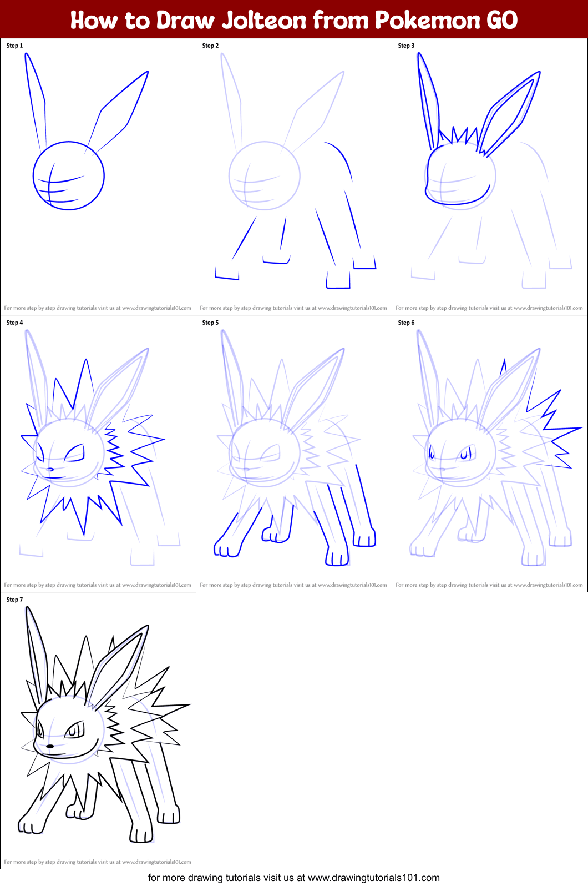Click the 'Step 3' label

click(407, 46)
